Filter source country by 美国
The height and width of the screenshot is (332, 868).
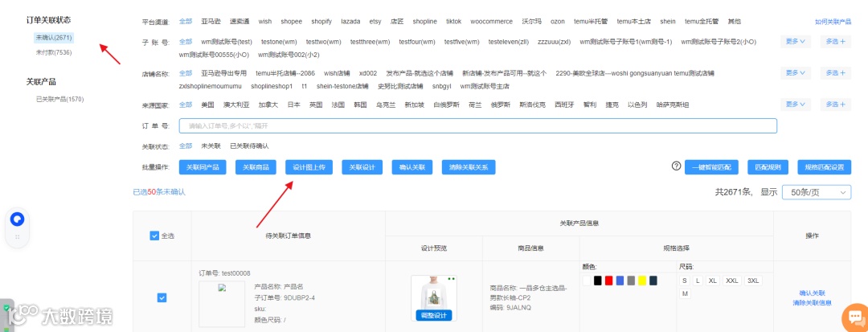(207, 105)
